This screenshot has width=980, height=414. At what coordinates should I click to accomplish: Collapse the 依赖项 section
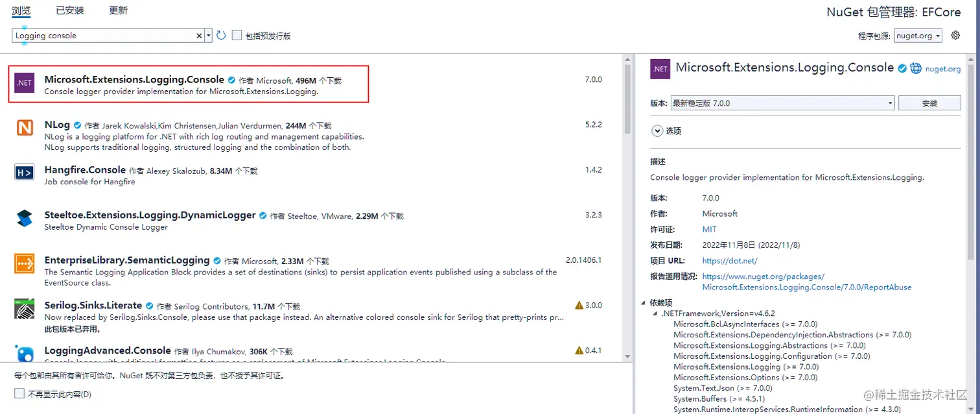click(x=644, y=303)
